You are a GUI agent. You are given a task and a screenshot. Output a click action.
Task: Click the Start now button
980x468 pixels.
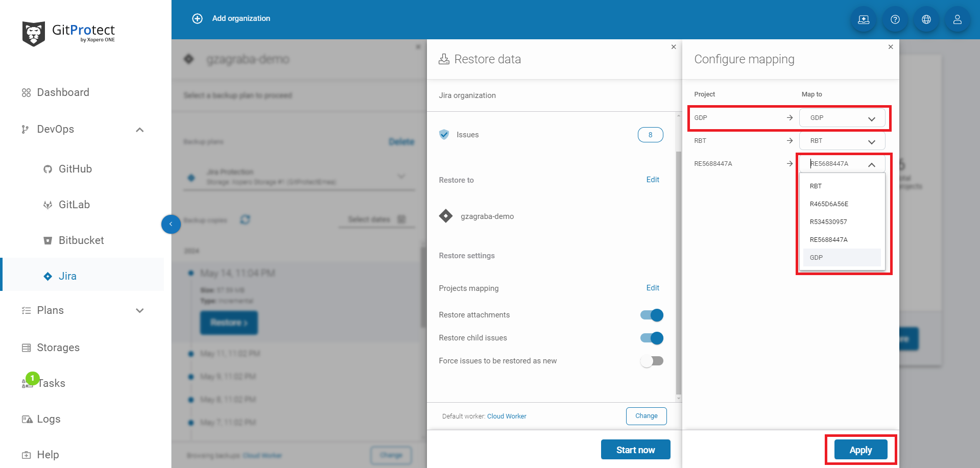coord(635,450)
